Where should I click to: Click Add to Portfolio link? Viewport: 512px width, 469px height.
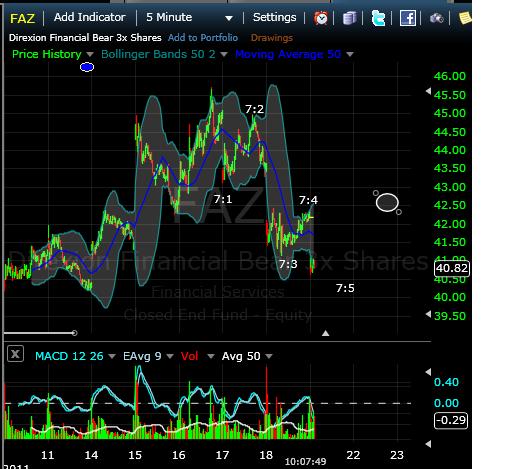[x=203, y=38]
